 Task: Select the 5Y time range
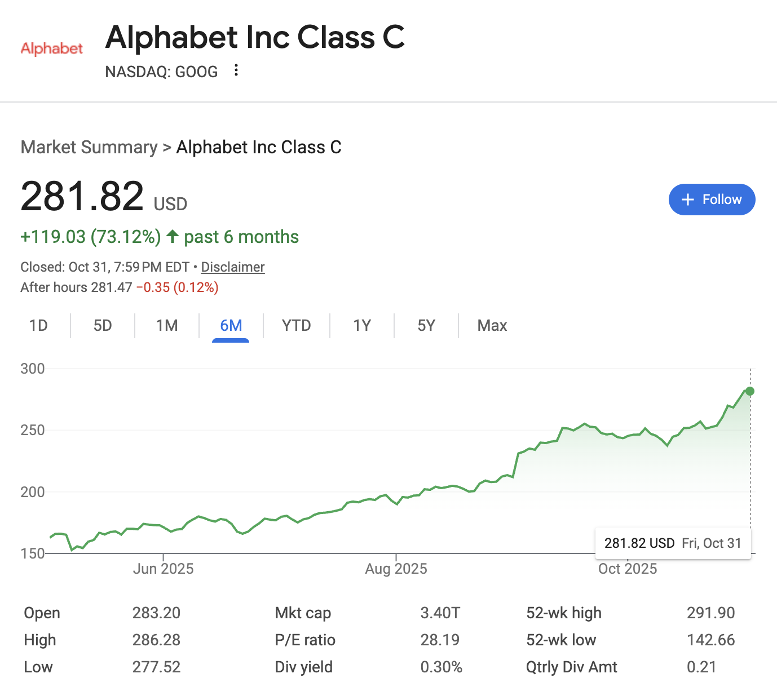pos(426,326)
